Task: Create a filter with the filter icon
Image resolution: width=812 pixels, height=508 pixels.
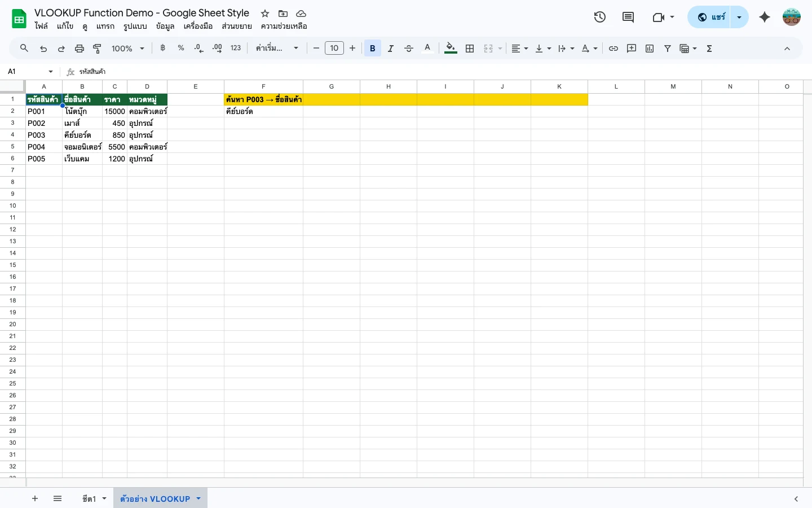Action: click(668, 48)
